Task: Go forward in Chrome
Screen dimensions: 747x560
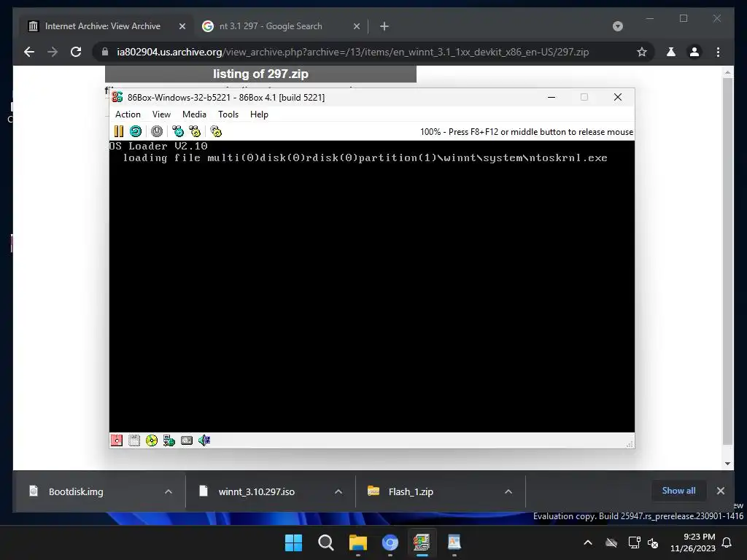Action: coord(53,52)
